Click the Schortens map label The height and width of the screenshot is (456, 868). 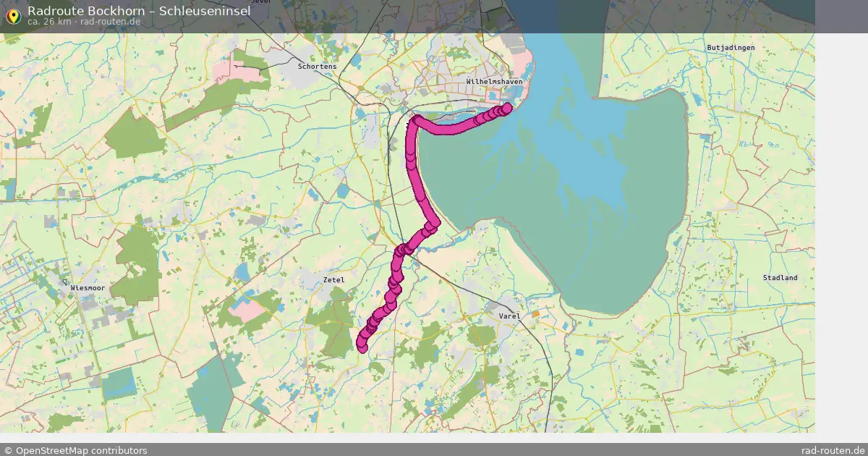pyautogui.click(x=318, y=66)
